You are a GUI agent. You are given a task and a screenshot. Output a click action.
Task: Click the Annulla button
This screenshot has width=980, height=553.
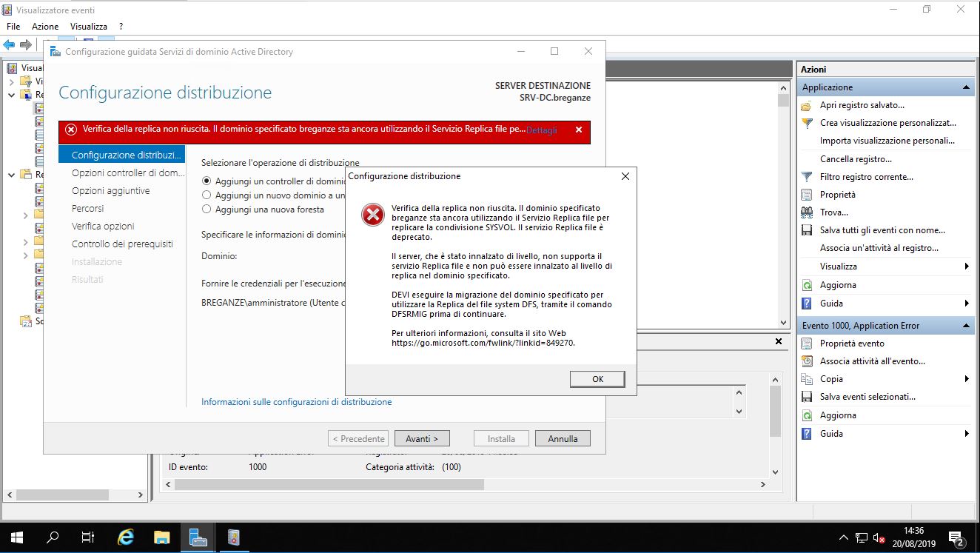pyautogui.click(x=563, y=438)
